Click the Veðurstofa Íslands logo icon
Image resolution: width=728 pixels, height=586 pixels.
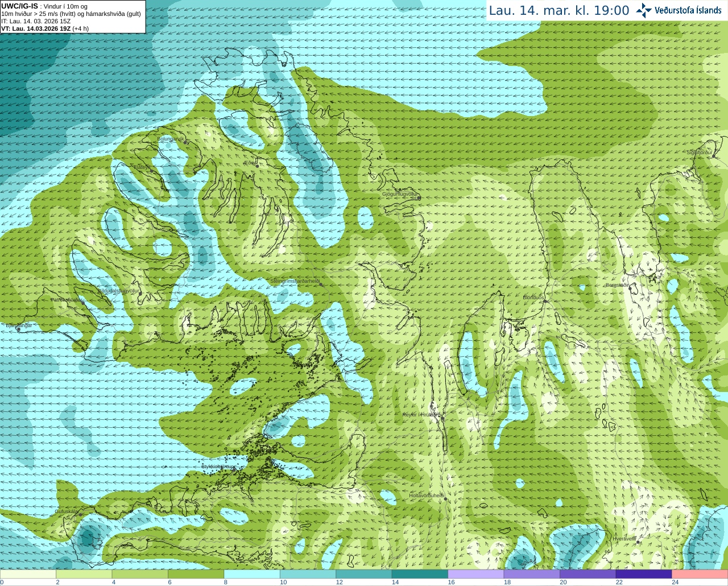pos(644,10)
